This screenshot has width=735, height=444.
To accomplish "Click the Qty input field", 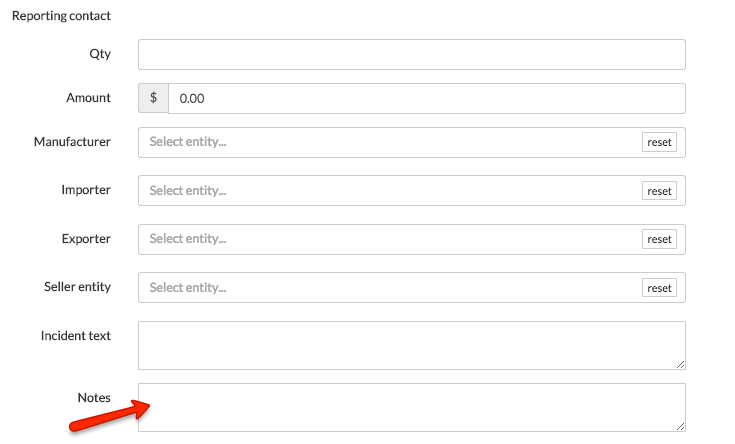I will coord(411,54).
